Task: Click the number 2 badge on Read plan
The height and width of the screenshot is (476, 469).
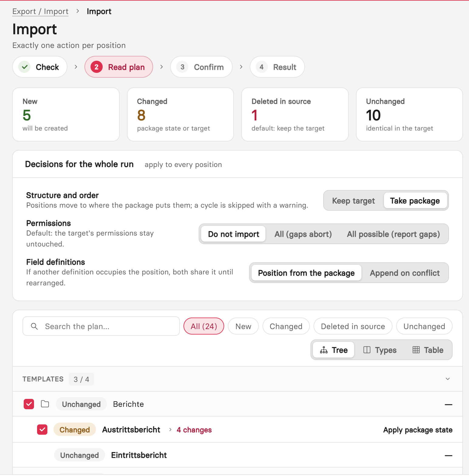Action: pyautogui.click(x=97, y=67)
